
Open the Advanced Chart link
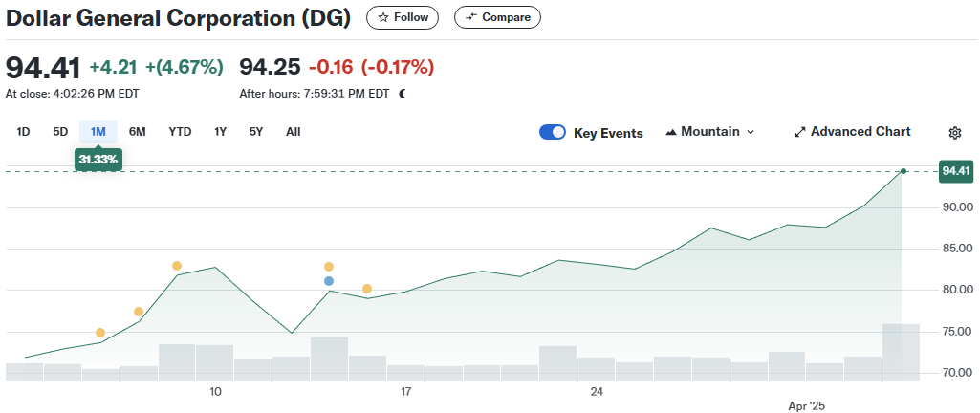(x=853, y=132)
